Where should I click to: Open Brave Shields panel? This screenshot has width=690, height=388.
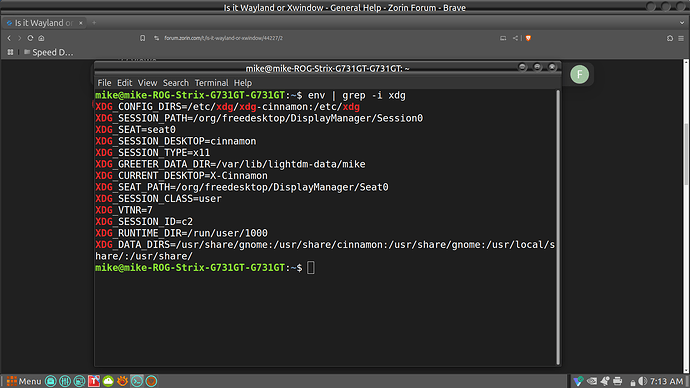coord(529,38)
